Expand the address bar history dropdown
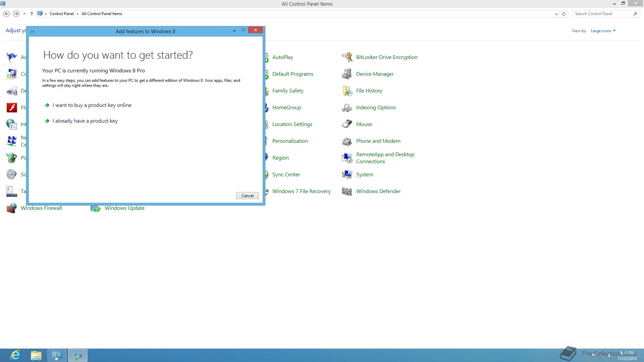The height and width of the screenshot is (362, 644). click(x=556, y=14)
